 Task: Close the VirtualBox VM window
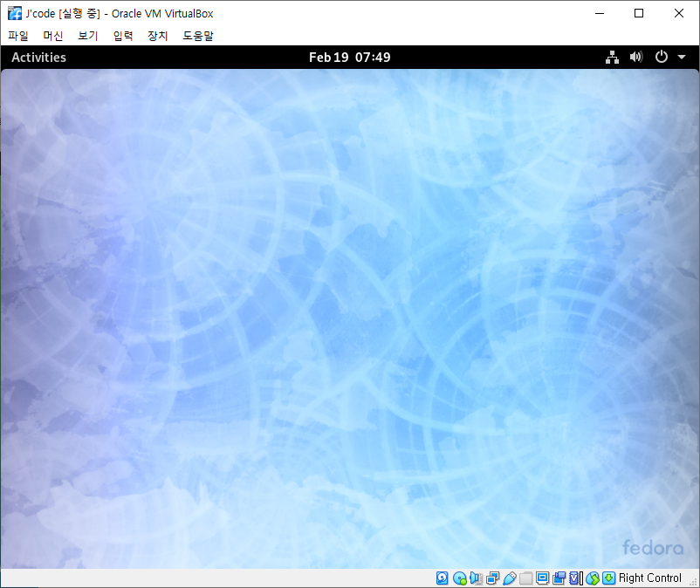(678, 13)
